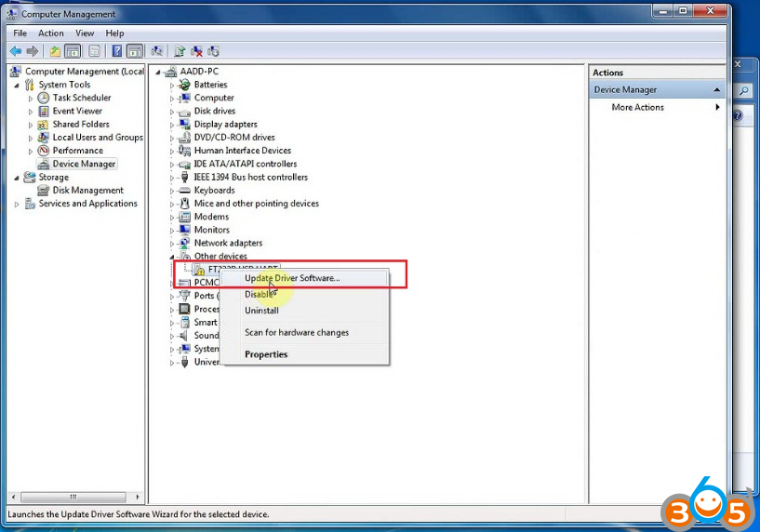
Task: Select IDE ATA/ATAPI controllers category
Action: coord(246,164)
